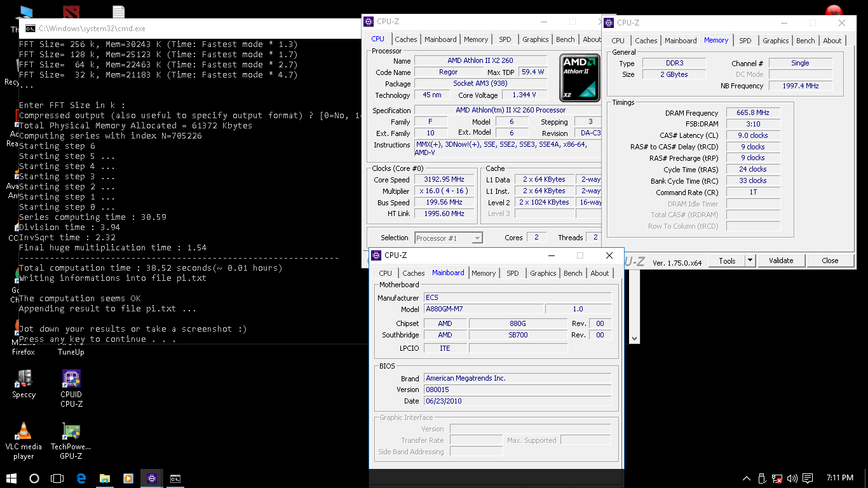This screenshot has width=868, height=488.
Task: Switch to CPU-Z taskbar button
Action: tap(152, 478)
